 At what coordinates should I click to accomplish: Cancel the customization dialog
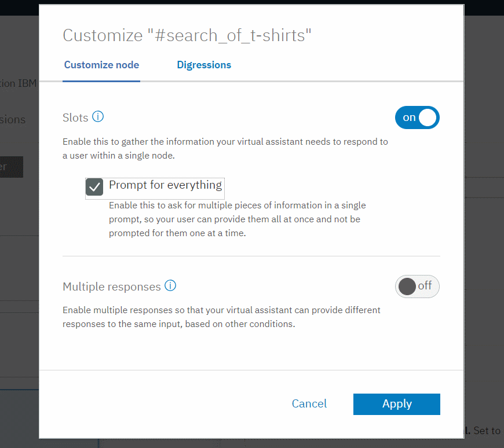point(309,403)
